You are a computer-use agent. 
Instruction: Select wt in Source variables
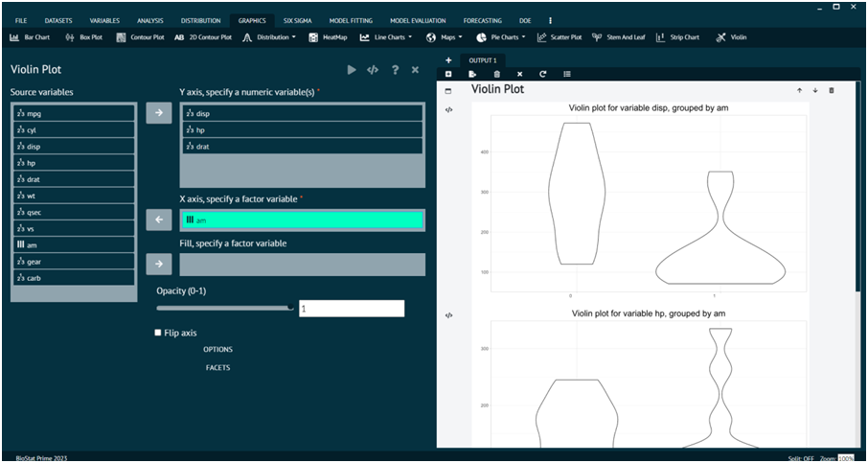pos(74,196)
